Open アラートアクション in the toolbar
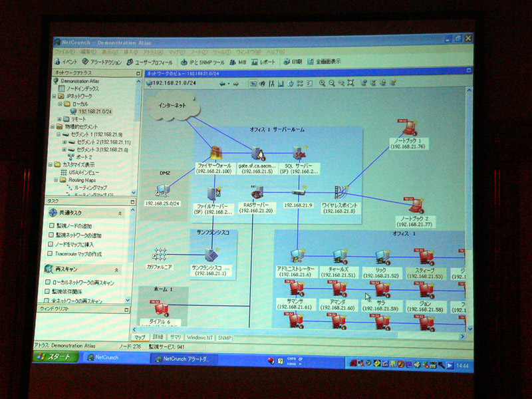This screenshot has height=399, width=532. 102,62
